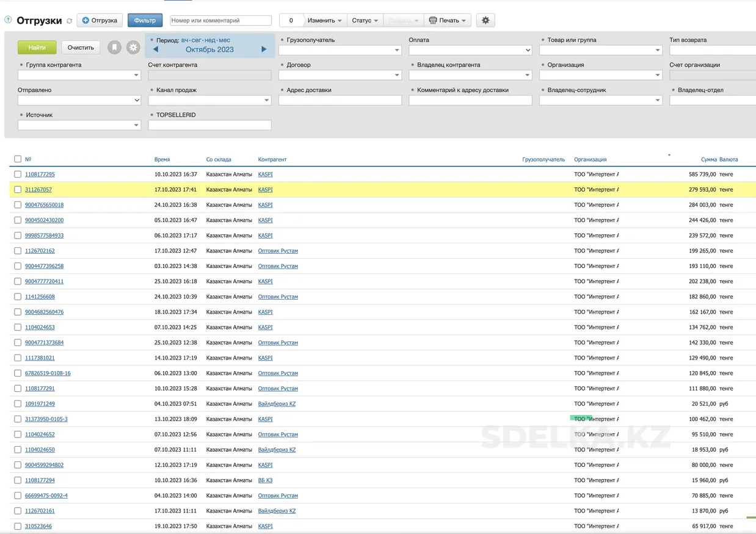Check the row 310523646 checkbox
Image resolution: width=756 pixels, height=534 pixels.
pyautogui.click(x=18, y=526)
